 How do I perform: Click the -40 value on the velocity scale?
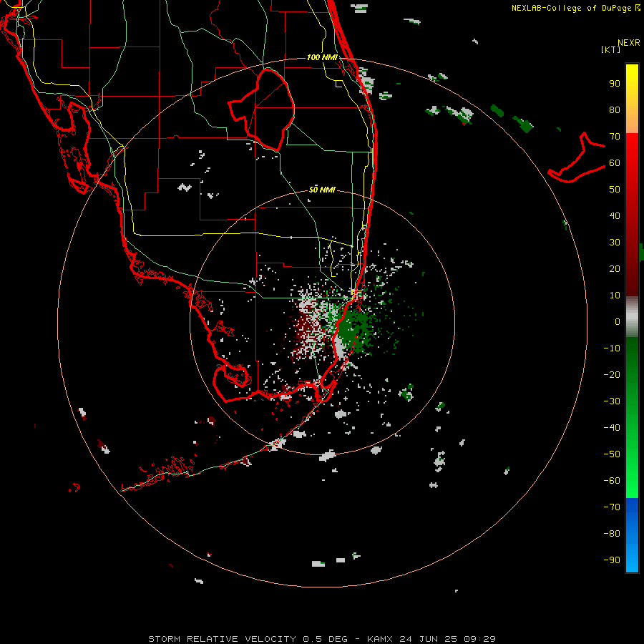pos(612,428)
